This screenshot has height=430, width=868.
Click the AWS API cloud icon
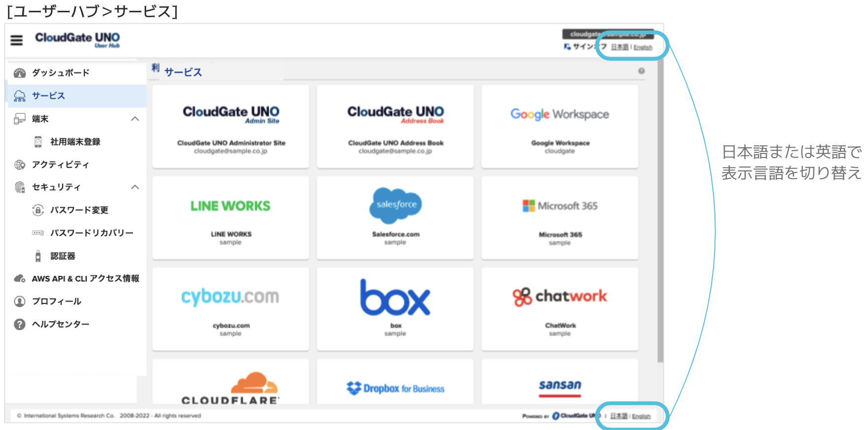[x=20, y=279]
